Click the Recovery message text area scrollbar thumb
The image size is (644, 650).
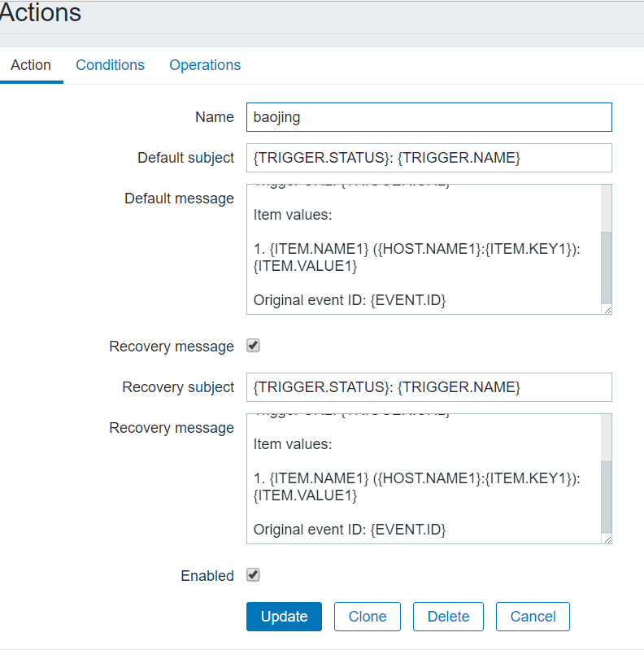606,496
